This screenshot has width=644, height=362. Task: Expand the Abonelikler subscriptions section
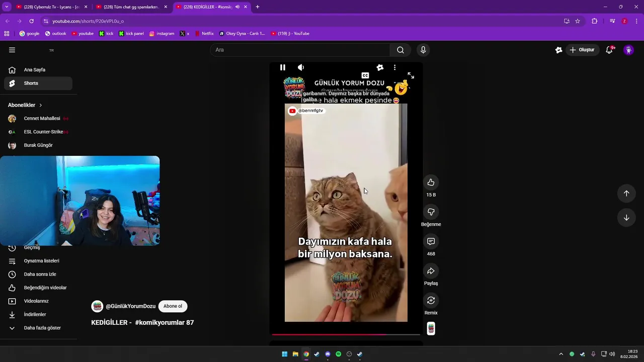[x=25, y=105]
